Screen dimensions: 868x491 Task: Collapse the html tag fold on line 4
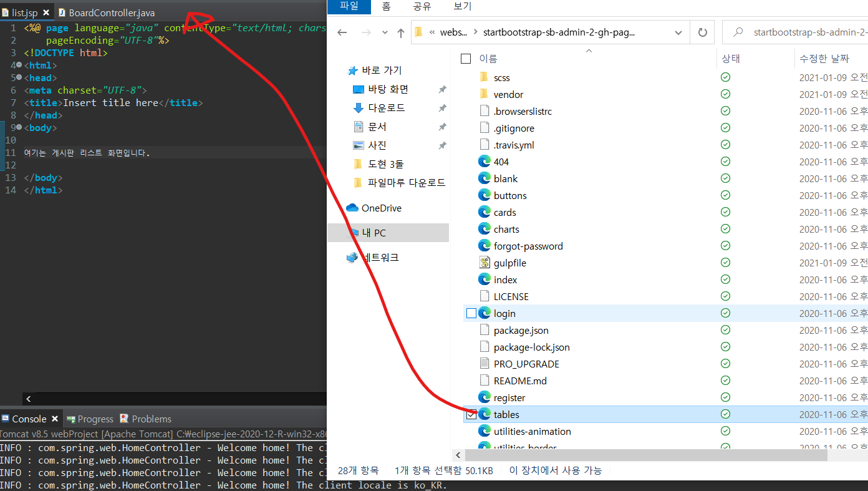[x=19, y=65]
